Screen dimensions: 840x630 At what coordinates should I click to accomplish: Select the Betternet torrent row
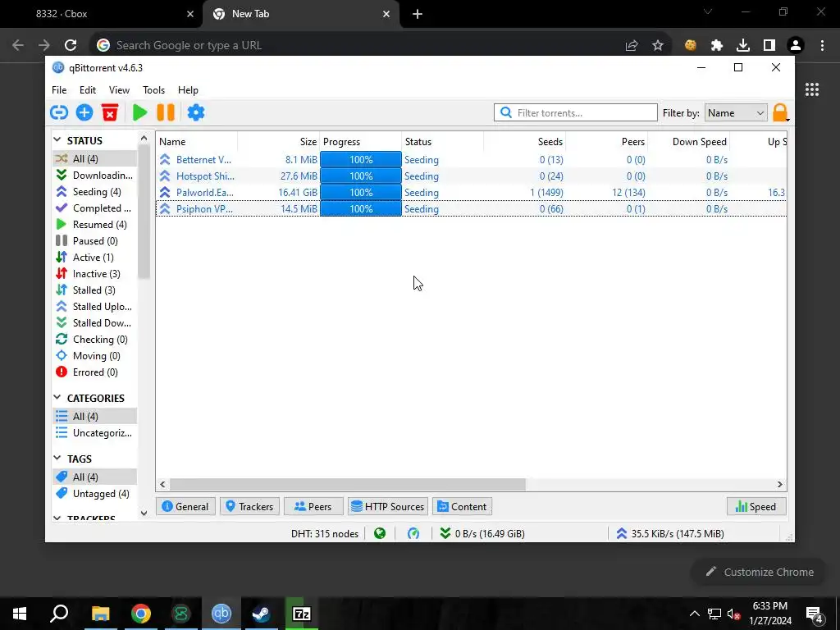(471, 160)
